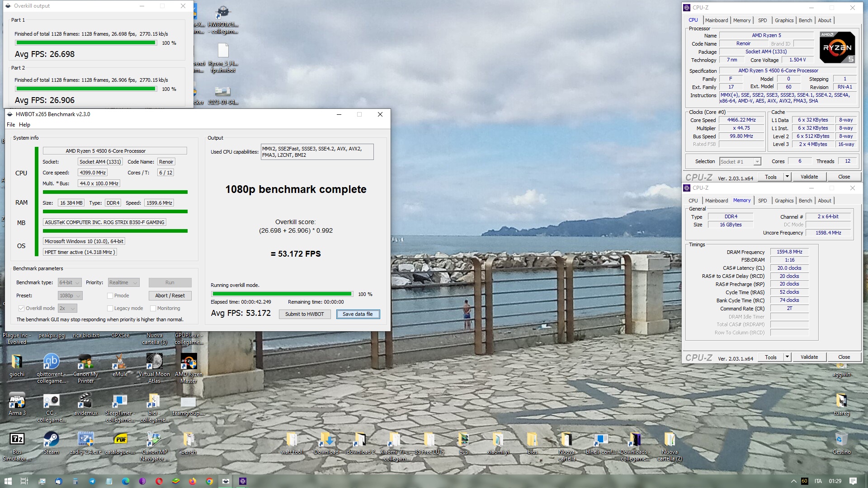Open the Canon MP Navigator shortcut
The image size is (868, 488).
[154, 446]
